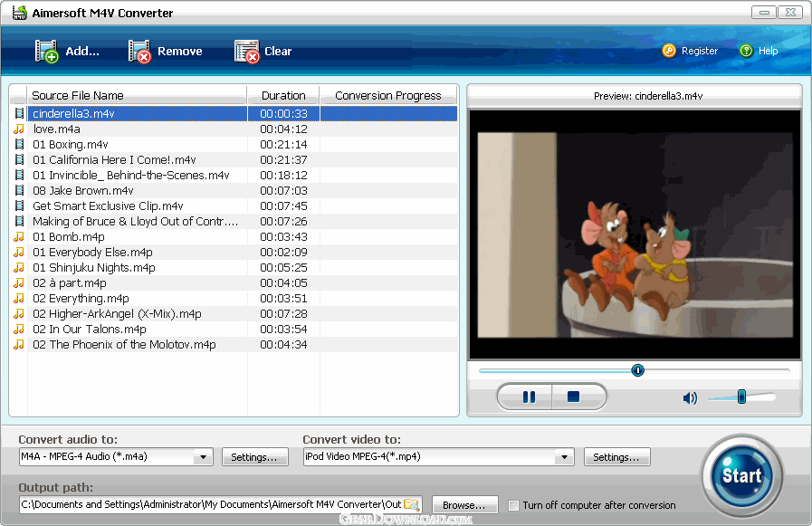Viewport: 812px width, 526px height.
Task: Start the conversion with Start button
Action: 741,475
